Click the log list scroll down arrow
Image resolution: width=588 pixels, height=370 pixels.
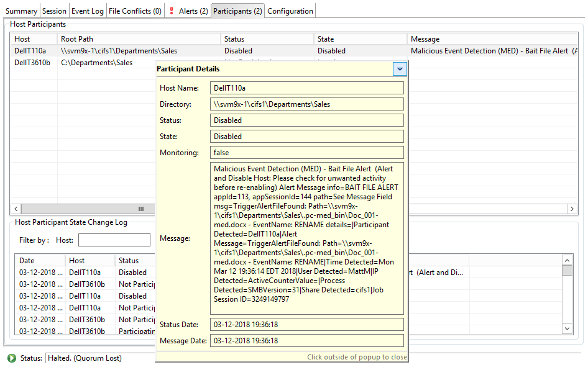567,328
